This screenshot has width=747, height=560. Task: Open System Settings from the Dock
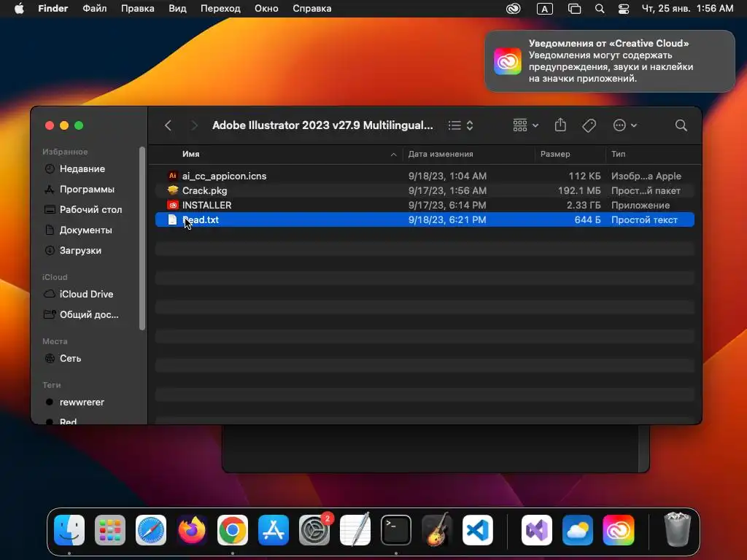(314, 529)
